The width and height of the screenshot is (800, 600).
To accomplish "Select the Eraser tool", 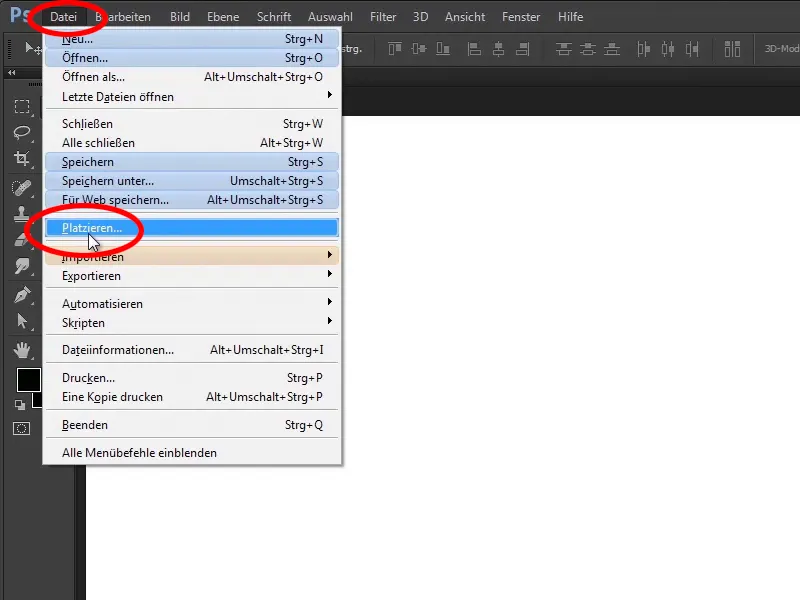I will [21, 240].
